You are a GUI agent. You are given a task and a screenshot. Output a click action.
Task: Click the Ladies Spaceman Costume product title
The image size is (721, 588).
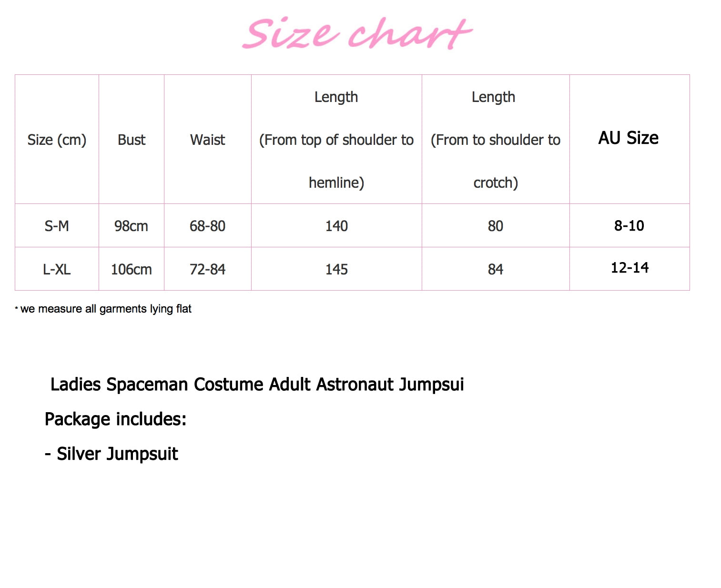coord(257,384)
